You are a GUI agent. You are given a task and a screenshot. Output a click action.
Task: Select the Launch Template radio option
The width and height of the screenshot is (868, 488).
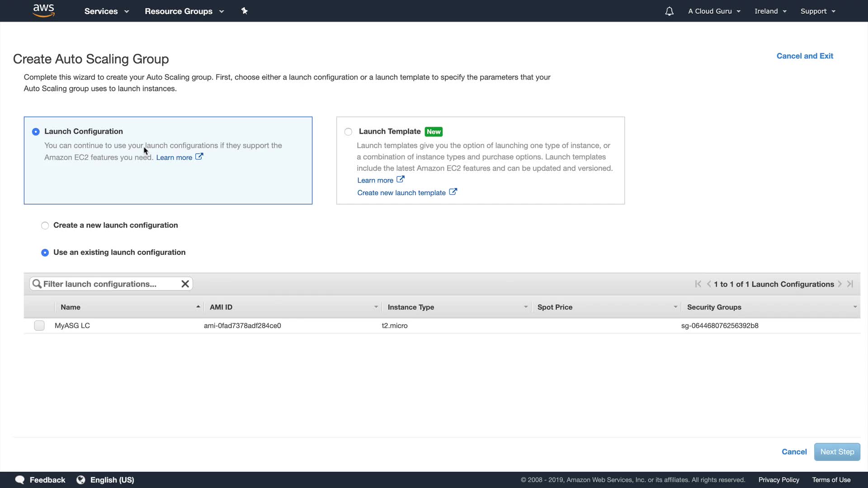point(348,131)
